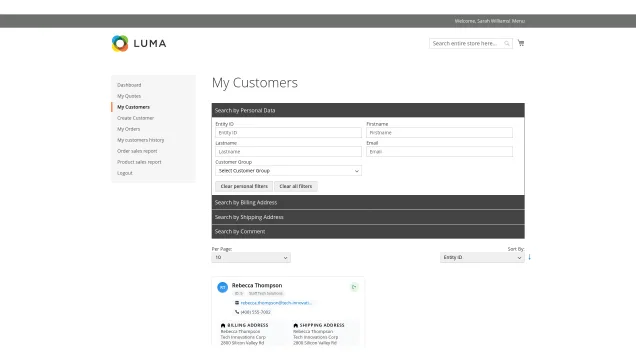Click the email envelope icon on the card
The height and width of the screenshot is (360, 640).
[x=237, y=303]
